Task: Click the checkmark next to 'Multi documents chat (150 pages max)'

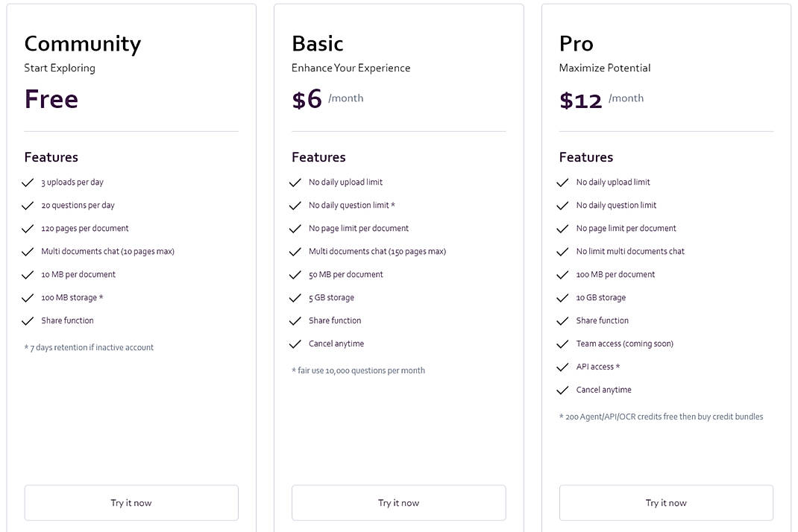Action: pyautogui.click(x=295, y=251)
